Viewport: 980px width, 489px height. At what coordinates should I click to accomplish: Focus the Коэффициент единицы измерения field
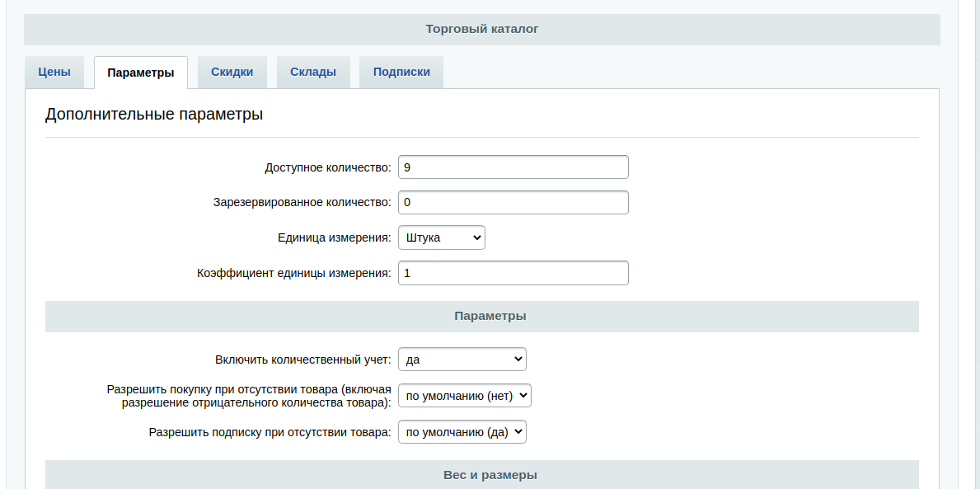click(513, 273)
